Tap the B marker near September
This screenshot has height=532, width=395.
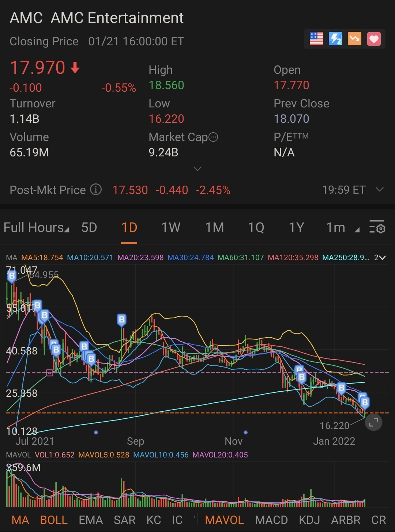[121, 320]
